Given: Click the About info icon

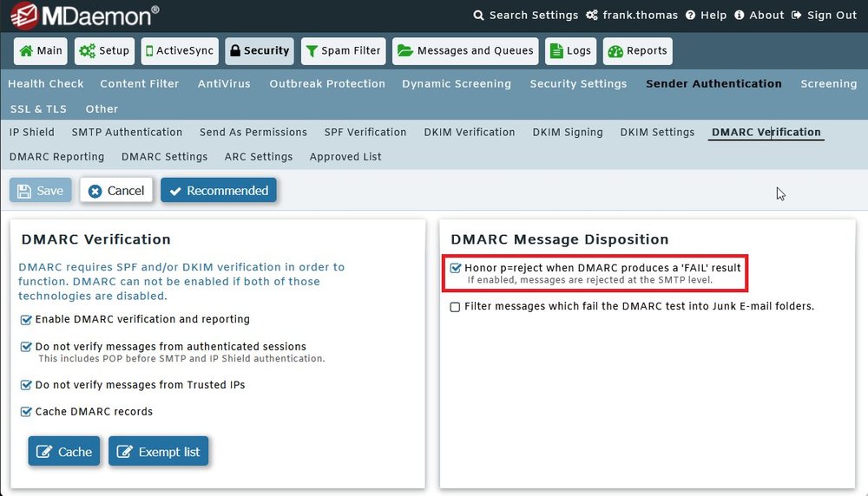Looking at the screenshot, I should tap(739, 16).
